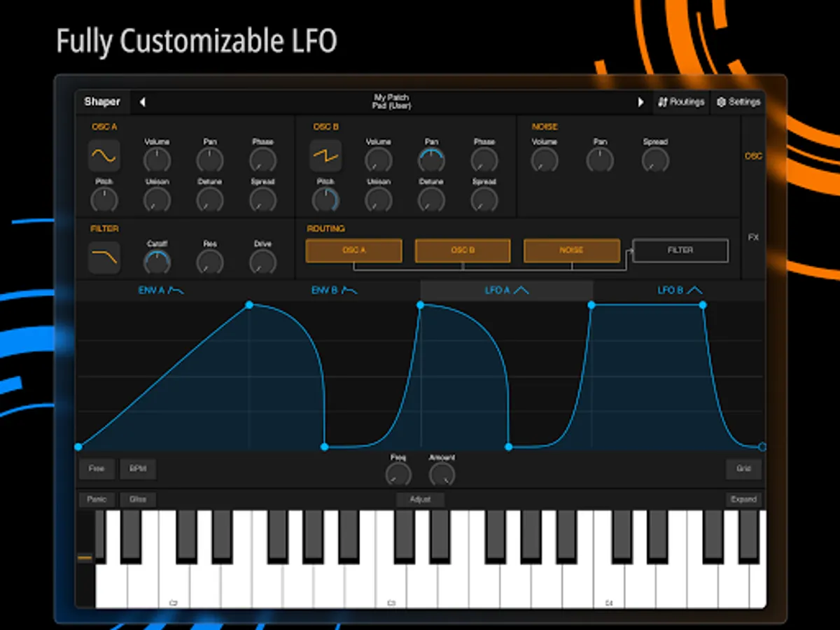Switch to the LFO B tab
Image resolution: width=840 pixels, height=630 pixels.
click(679, 290)
